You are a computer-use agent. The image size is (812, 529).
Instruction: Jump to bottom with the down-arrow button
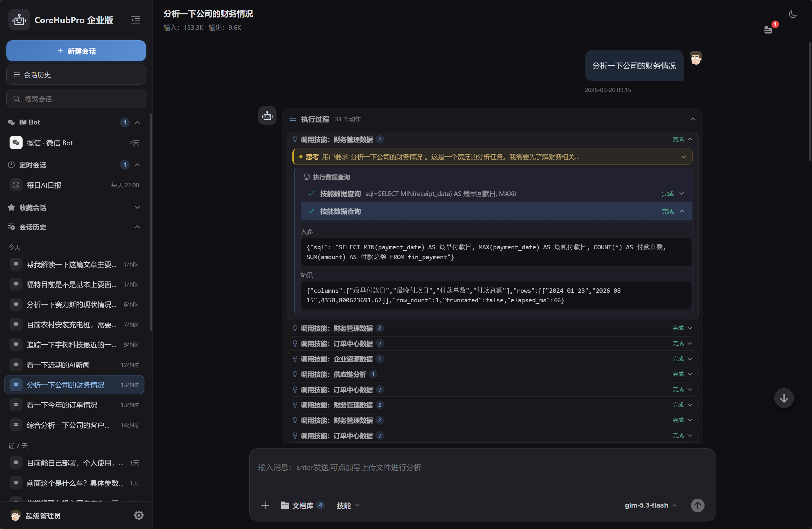click(784, 398)
